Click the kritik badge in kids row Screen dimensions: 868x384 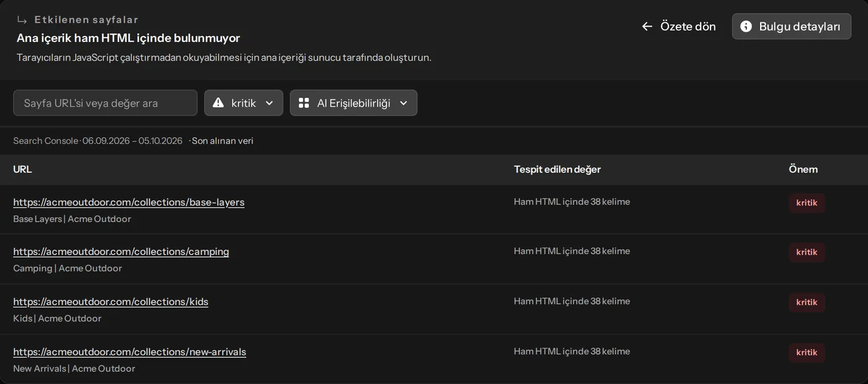(x=807, y=302)
